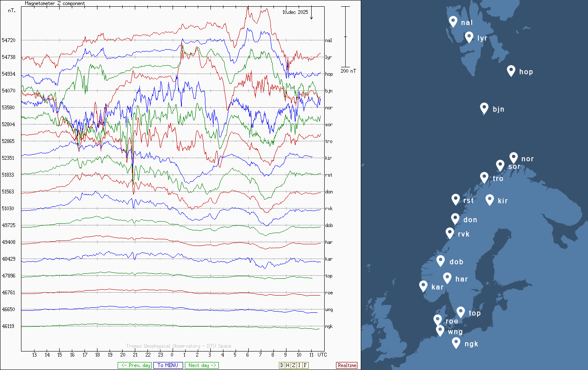Viewport: 588px width, 370px height.
Task: Select the kir station map marker
Action: pyautogui.click(x=489, y=199)
